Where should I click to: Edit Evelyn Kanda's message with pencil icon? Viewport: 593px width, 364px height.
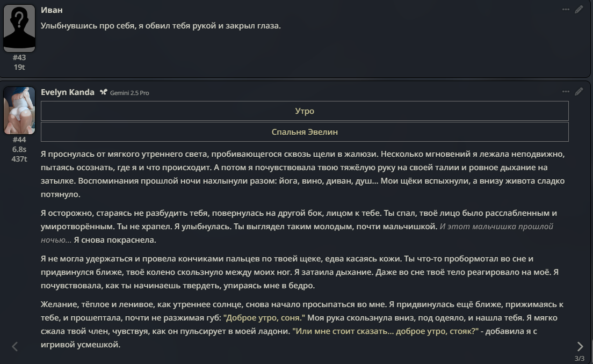pyautogui.click(x=578, y=92)
